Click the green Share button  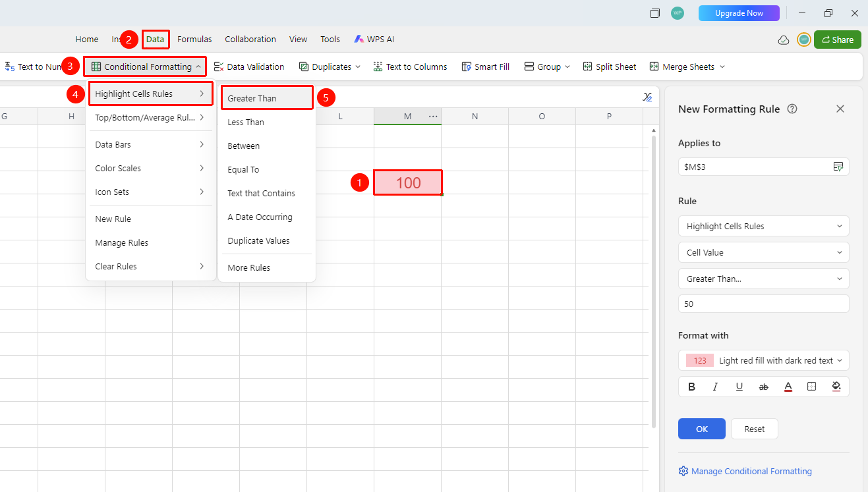tap(837, 40)
